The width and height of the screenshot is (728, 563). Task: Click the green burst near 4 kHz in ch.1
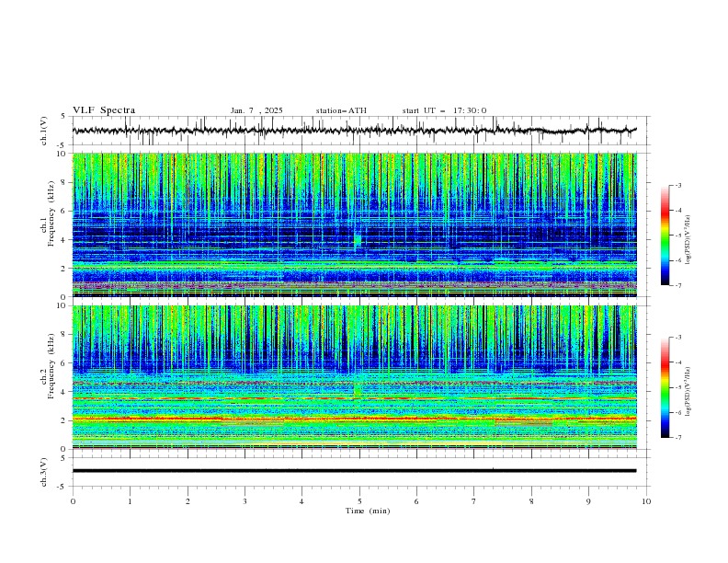[x=357, y=241]
